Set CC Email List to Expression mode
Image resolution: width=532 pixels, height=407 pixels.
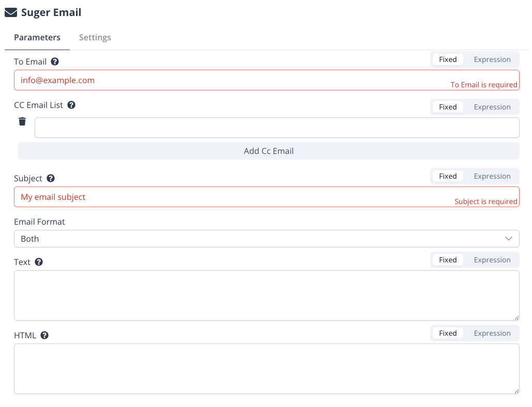pyautogui.click(x=492, y=107)
